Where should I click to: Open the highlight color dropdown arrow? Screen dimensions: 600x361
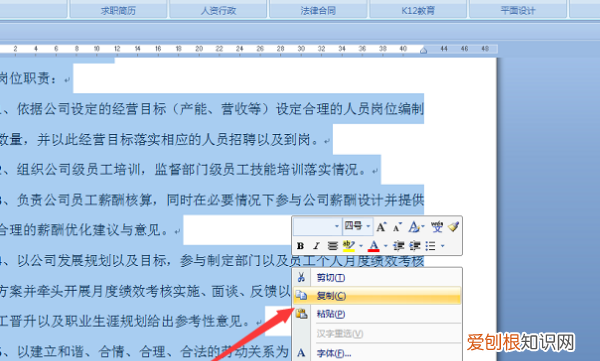click(360, 246)
